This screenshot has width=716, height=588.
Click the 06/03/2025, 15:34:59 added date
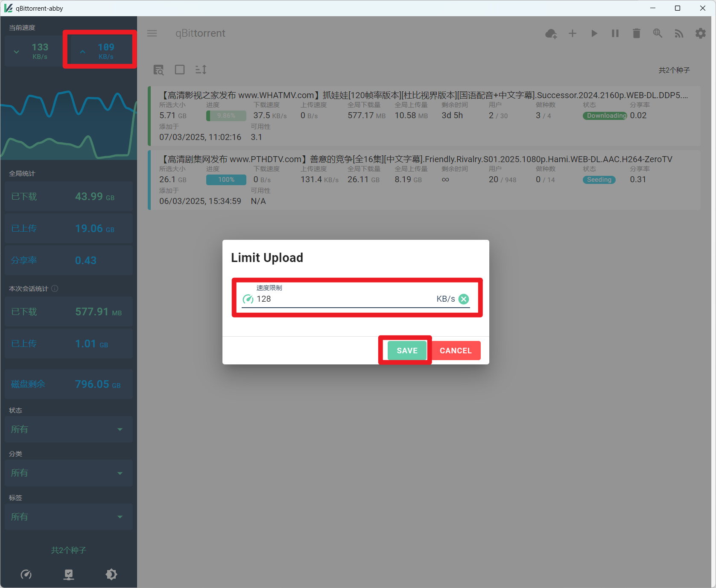coord(200,201)
